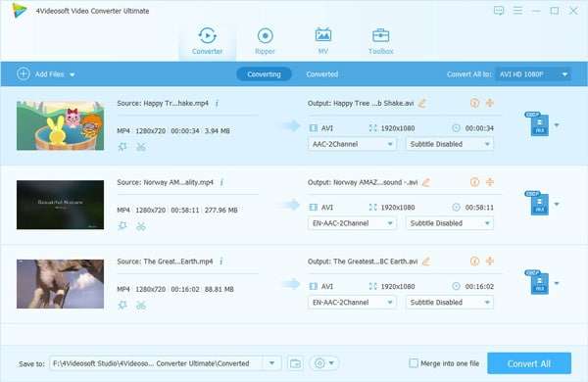Enable Merge into one file checkbox
The width and height of the screenshot is (588, 382).
(414, 362)
